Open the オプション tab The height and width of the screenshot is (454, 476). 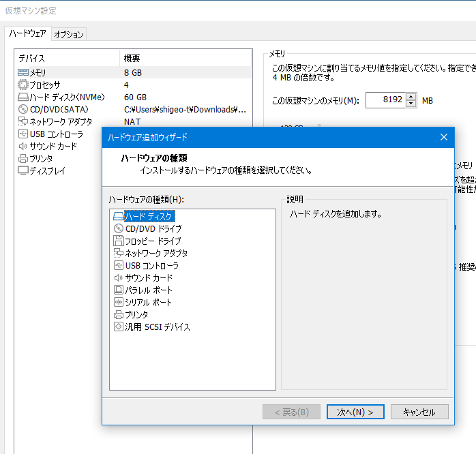[x=69, y=34]
